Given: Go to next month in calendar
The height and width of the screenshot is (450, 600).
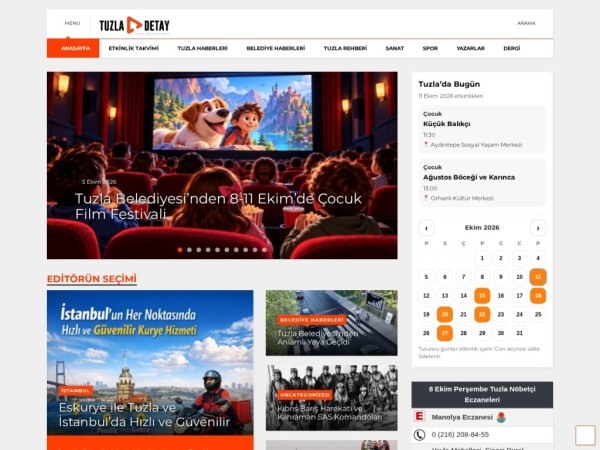Looking at the screenshot, I should 538,228.
